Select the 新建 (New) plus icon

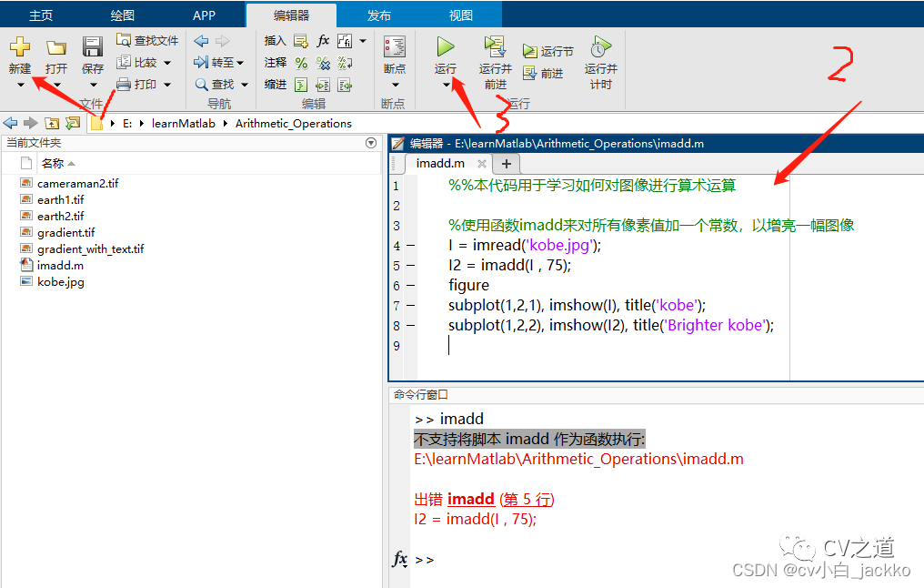click(x=19, y=46)
